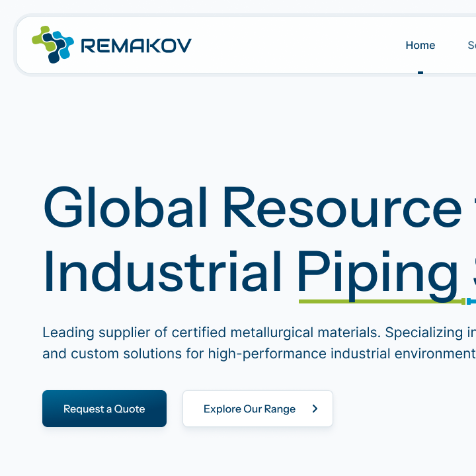Click the blue connector at the underline end
The image size is (476, 476).
pyautogui.click(x=470, y=301)
